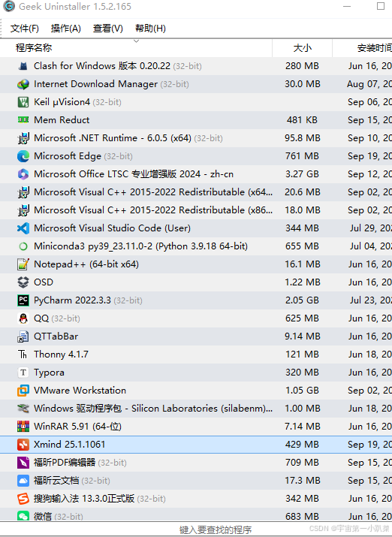Click the Notepad++ notepad icon
This screenshot has height=537, width=392.
pos(23,264)
